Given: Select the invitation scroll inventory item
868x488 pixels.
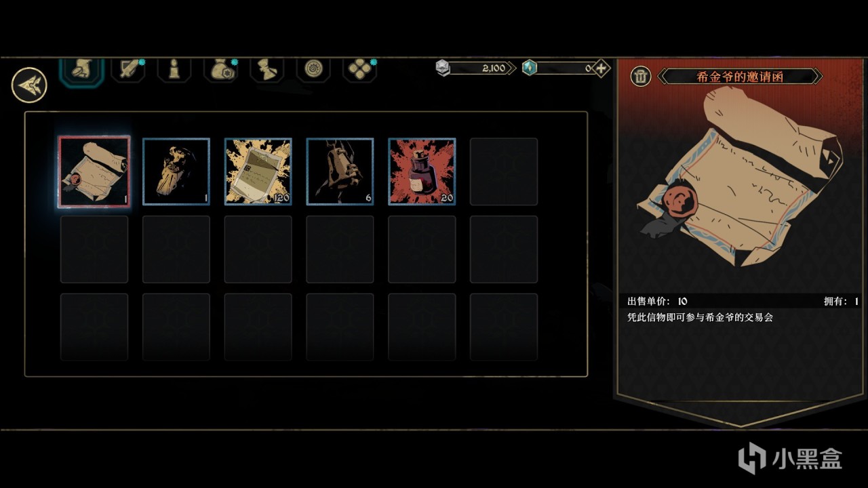Looking at the screenshot, I should (x=94, y=171).
